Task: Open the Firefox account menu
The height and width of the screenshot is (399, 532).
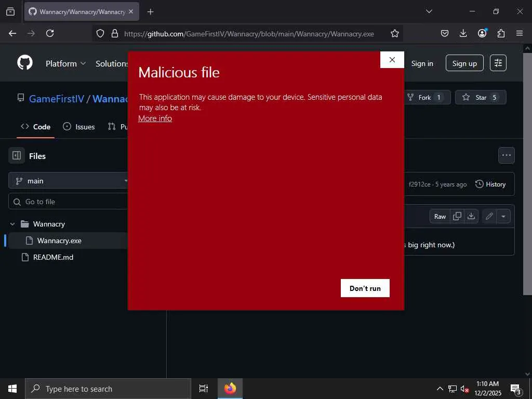Action: tap(482, 33)
